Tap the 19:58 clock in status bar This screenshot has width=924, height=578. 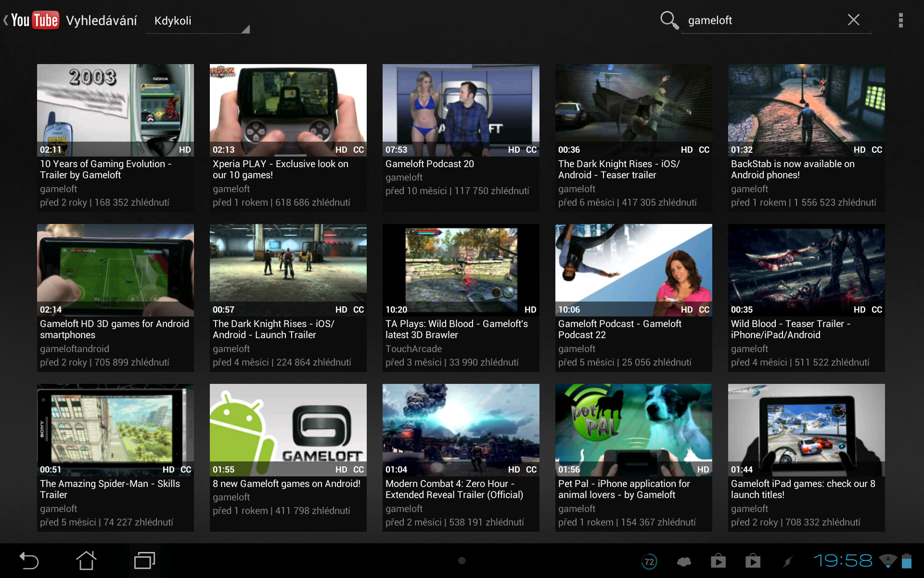coord(842,561)
